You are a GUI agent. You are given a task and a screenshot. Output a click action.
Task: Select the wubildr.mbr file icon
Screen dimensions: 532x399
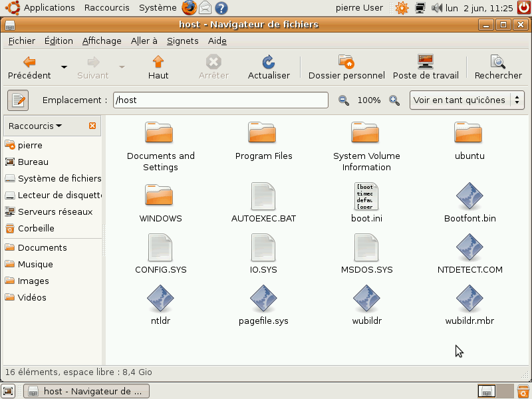point(469,299)
